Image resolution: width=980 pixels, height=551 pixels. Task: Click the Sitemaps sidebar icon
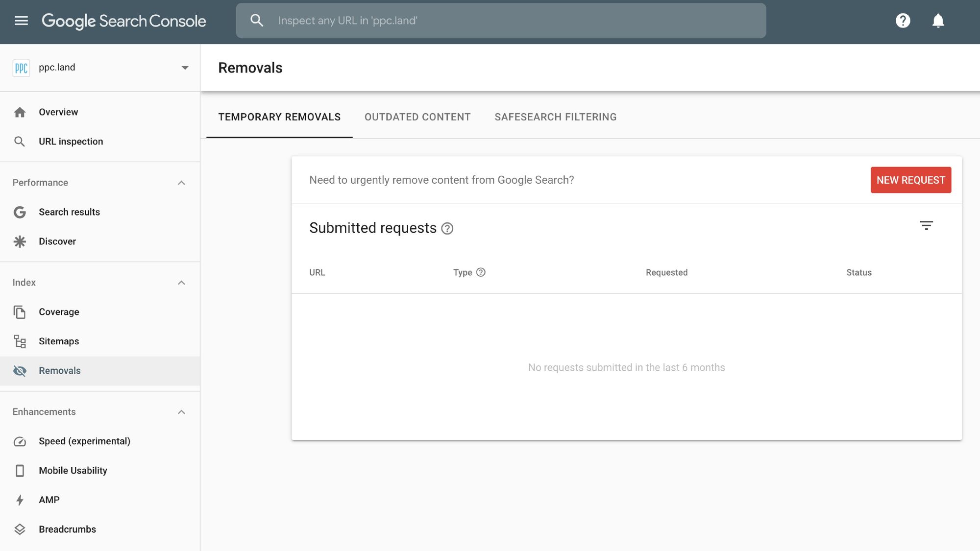[x=20, y=341]
